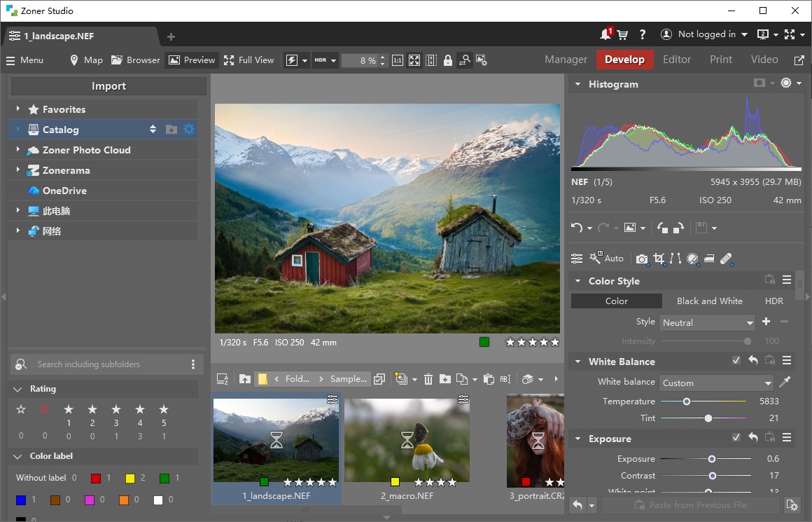Screen dimensions: 812x522
Task: Expand the Zonerama tree item
Action: click(17, 170)
